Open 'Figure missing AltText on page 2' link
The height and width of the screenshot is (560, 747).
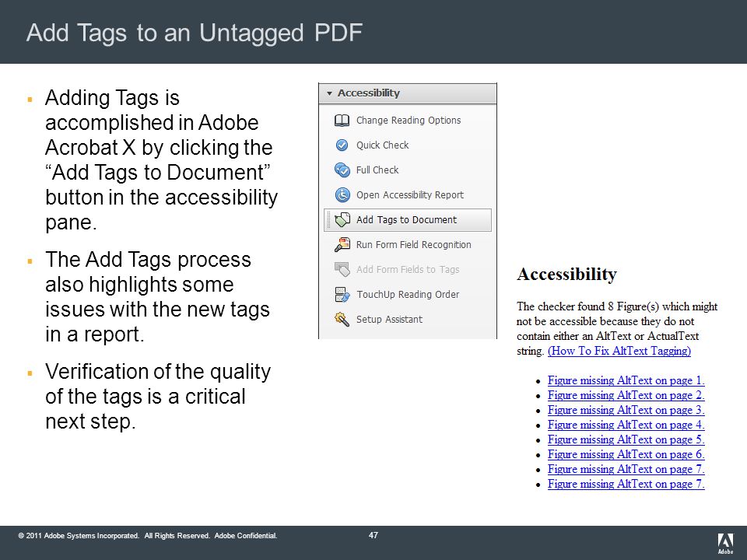click(626, 395)
